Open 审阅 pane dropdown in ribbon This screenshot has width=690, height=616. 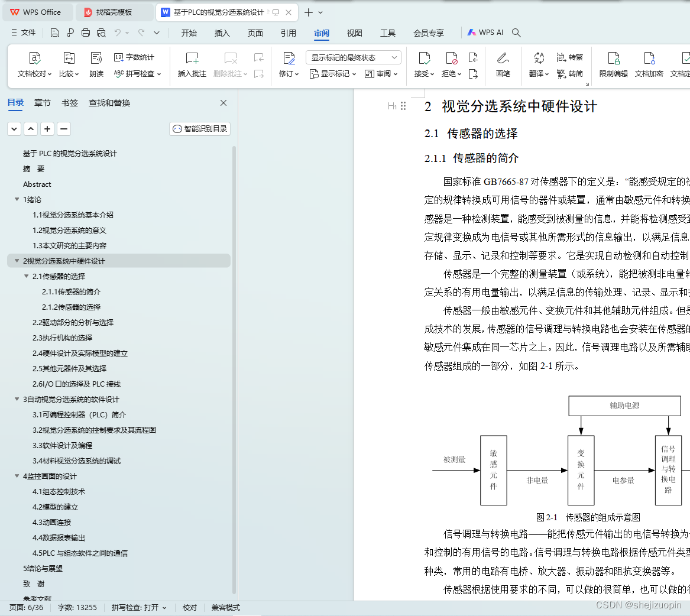(x=381, y=74)
